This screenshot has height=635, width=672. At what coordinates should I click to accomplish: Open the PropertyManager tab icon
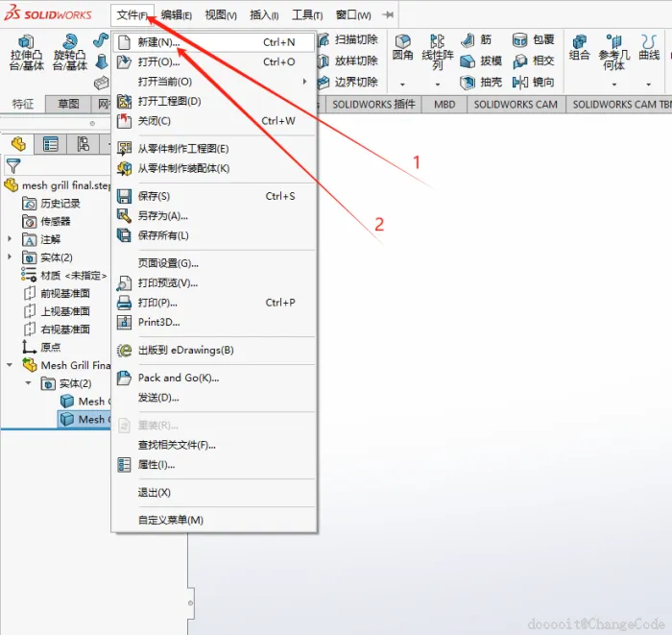click(50, 144)
